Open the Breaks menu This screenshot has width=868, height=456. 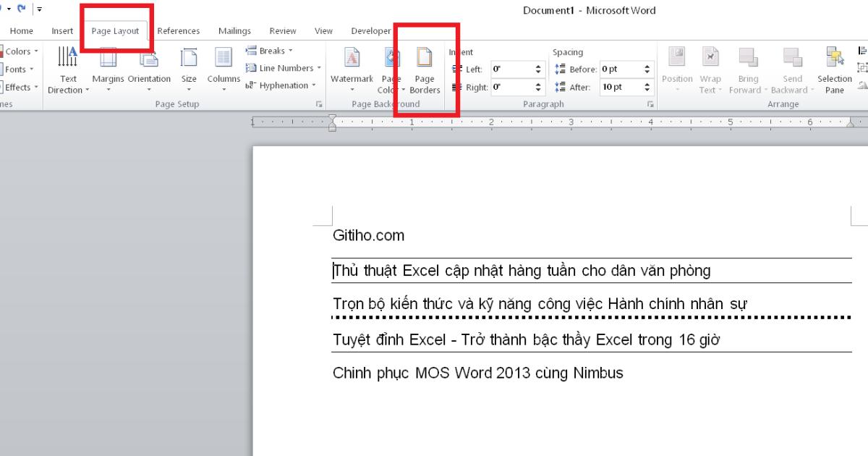(269, 51)
